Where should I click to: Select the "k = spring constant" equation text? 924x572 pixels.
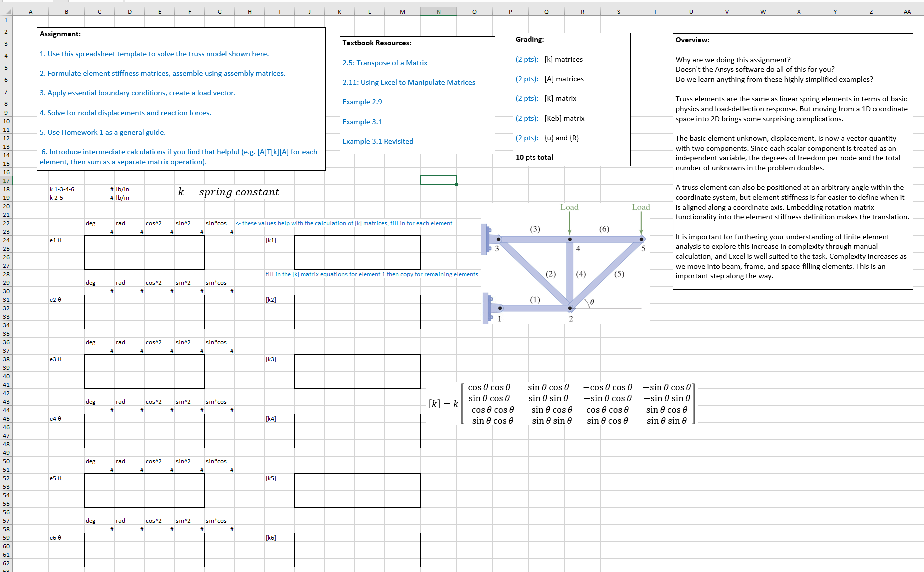click(x=229, y=192)
